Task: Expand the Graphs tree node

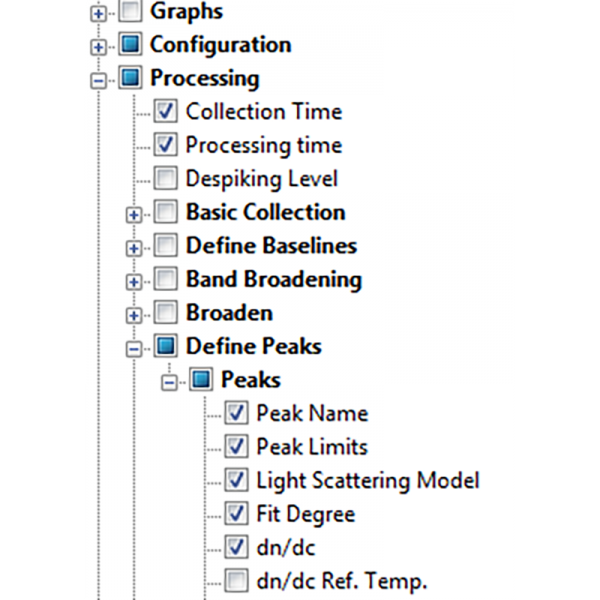Action: tap(98, 14)
